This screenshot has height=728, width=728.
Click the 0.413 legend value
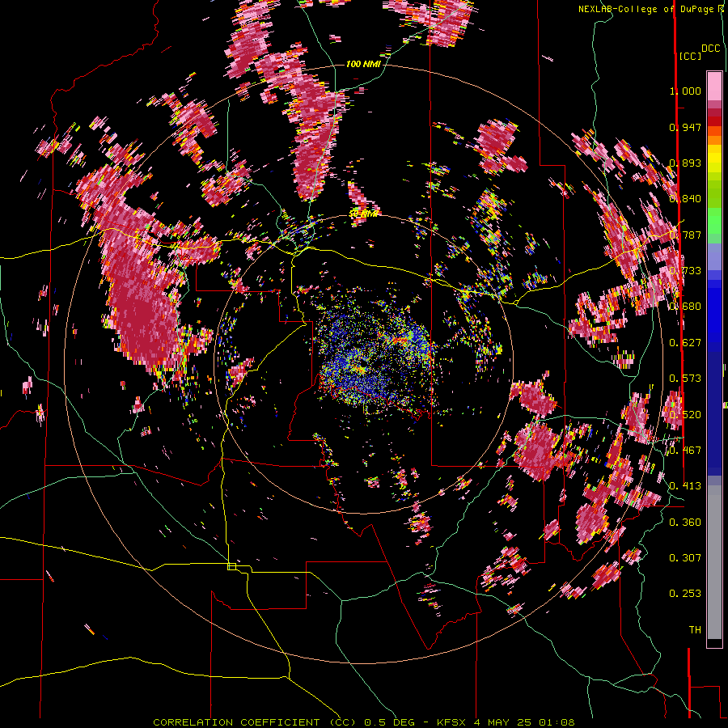coord(685,486)
